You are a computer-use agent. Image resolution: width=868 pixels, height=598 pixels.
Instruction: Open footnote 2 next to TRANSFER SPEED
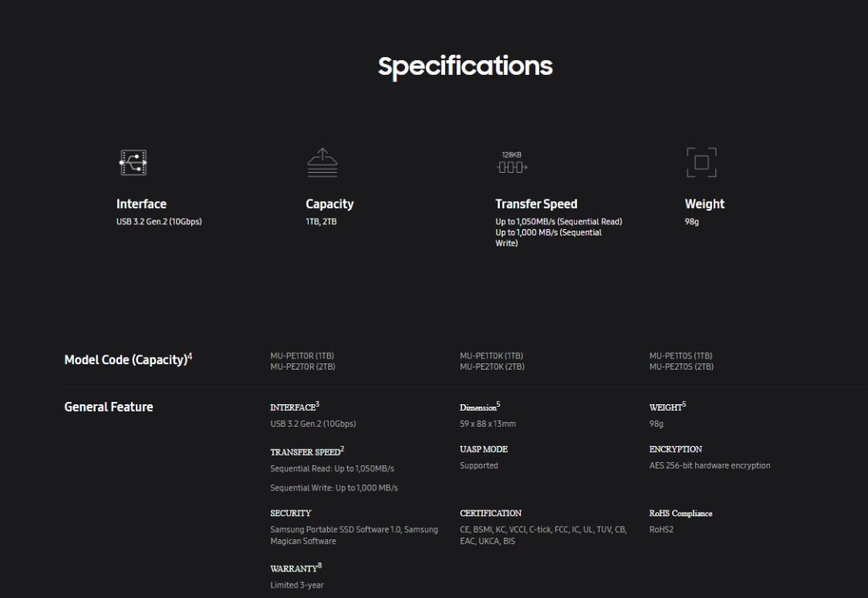click(342, 448)
